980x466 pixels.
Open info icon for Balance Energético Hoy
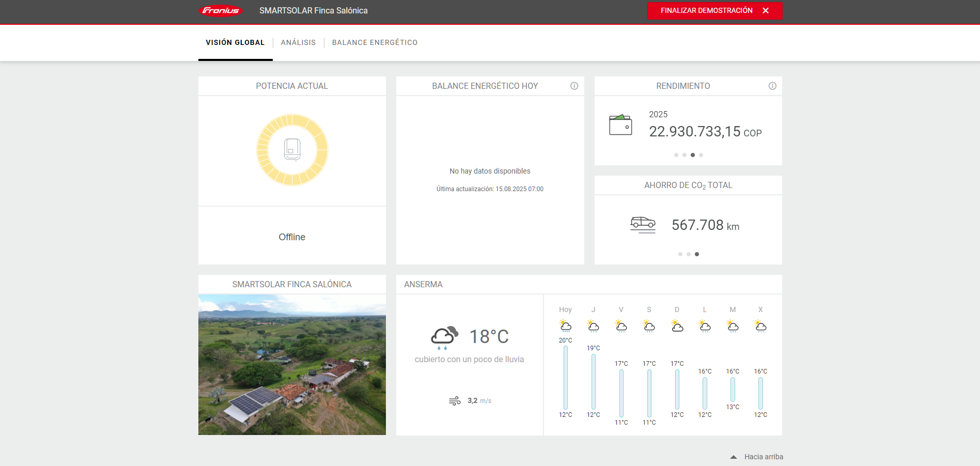[x=574, y=86]
